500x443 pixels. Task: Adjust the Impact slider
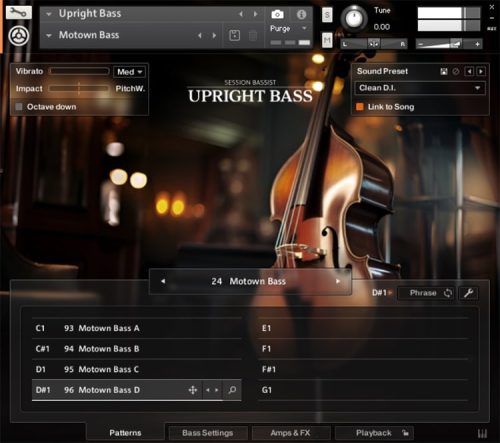[79, 88]
